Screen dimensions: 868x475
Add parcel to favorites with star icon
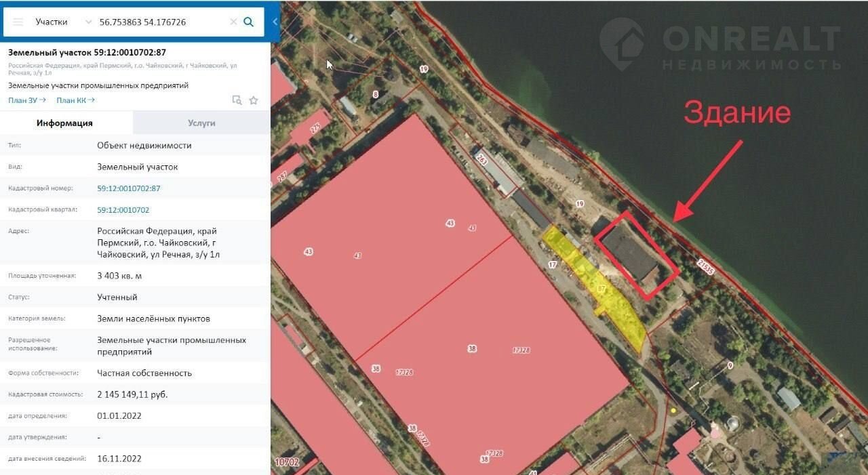pos(254,100)
